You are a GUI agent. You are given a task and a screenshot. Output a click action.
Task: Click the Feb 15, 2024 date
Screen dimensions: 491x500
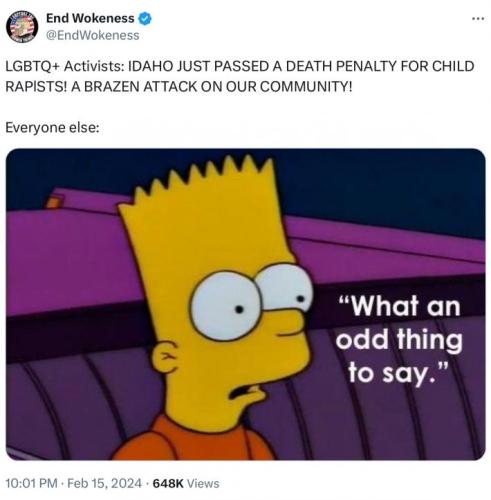tap(104, 483)
